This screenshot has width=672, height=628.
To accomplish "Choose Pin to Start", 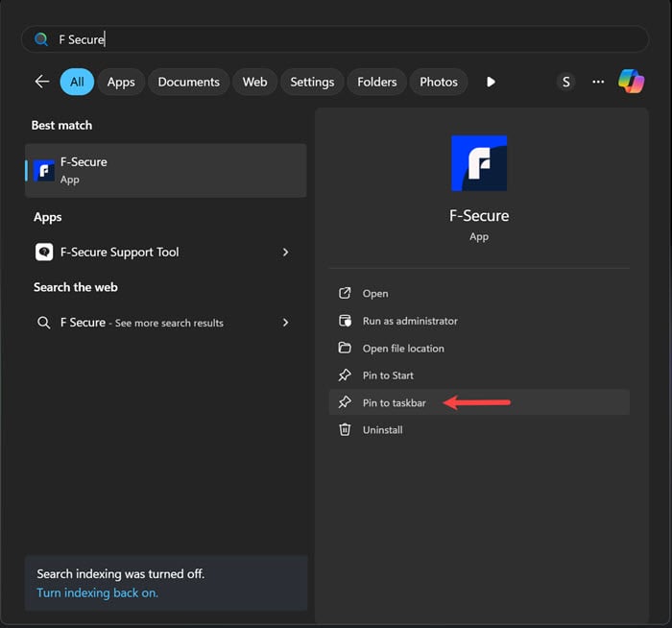I will [x=479, y=375].
